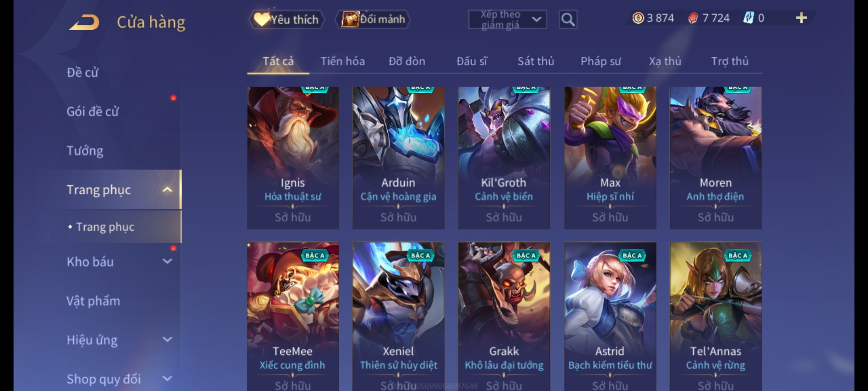The height and width of the screenshot is (391, 868).
Task: Expand the Shop quy đổi section
Action: tap(167, 378)
